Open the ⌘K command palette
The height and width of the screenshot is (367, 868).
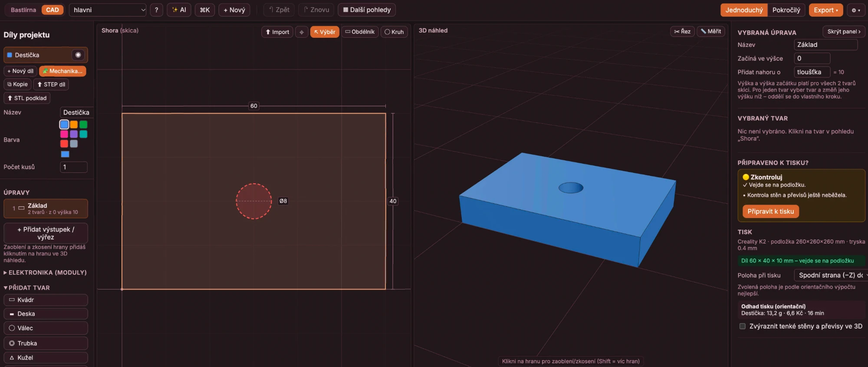(x=205, y=10)
